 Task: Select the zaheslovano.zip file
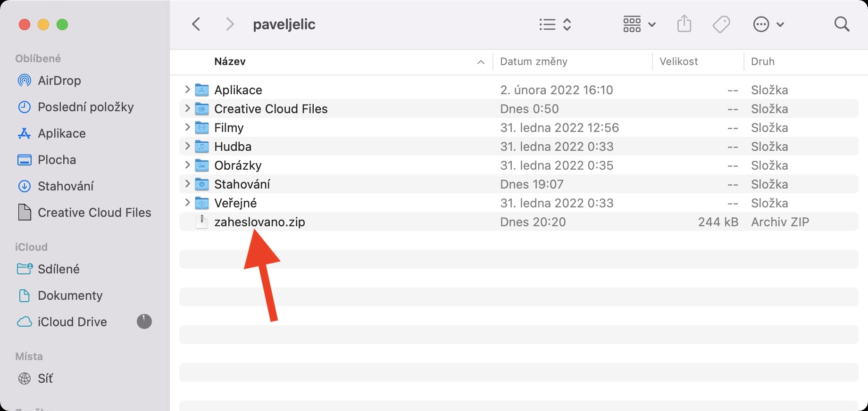pyautogui.click(x=259, y=222)
